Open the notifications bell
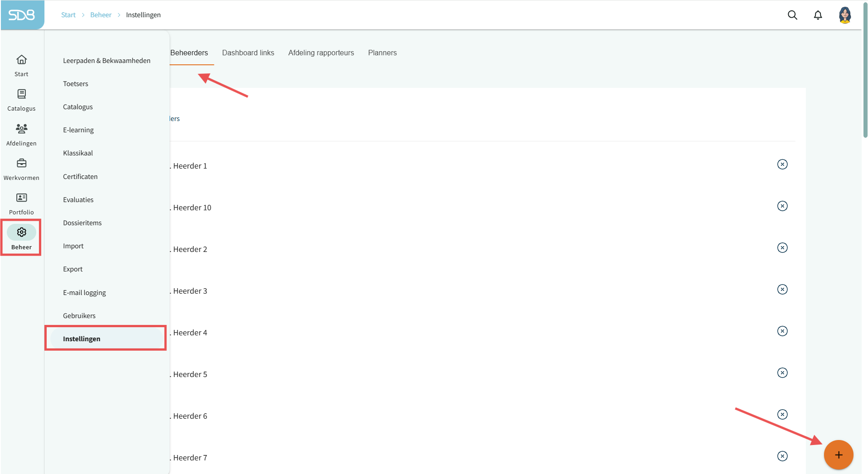 coord(818,15)
